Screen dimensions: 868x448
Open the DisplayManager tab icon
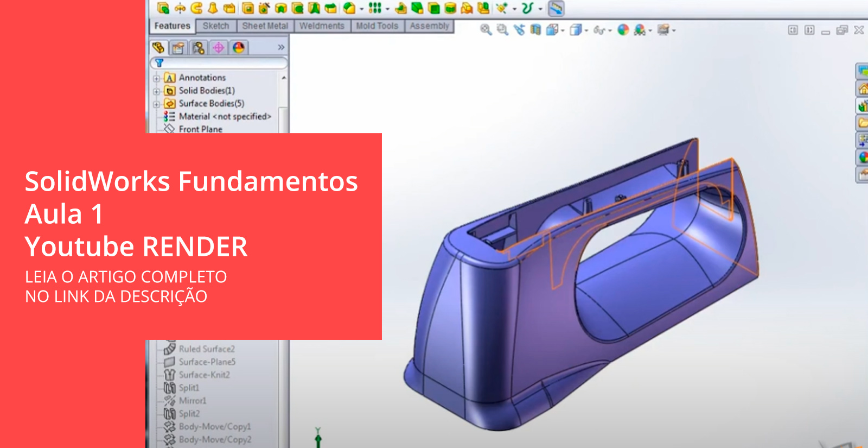[239, 48]
